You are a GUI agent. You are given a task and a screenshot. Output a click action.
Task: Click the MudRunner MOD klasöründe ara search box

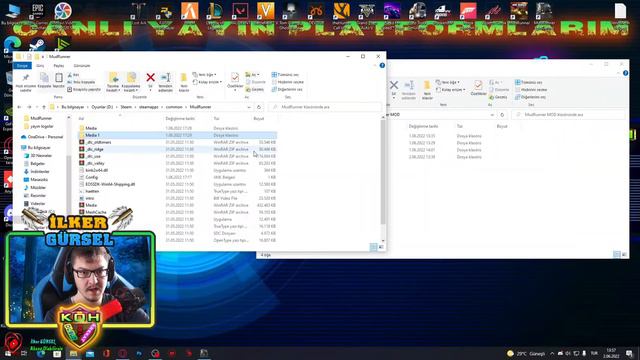(x=568, y=115)
